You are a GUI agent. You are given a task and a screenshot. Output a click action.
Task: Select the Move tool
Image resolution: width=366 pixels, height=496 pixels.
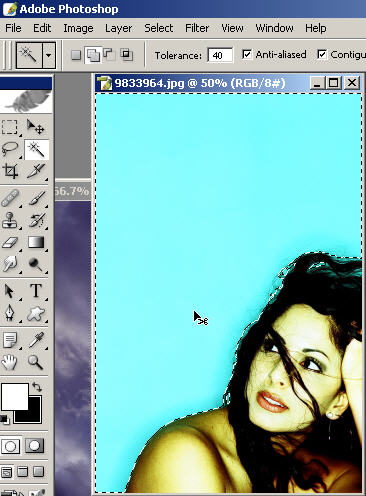35,127
